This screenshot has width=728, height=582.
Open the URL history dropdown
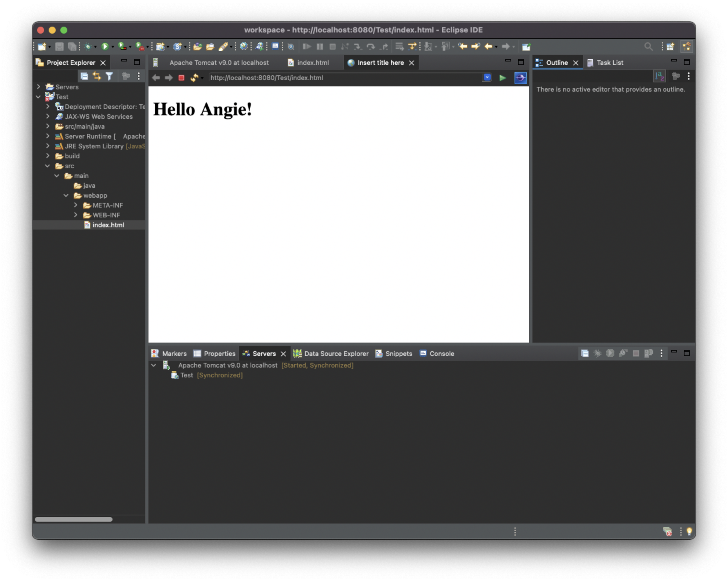pos(487,77)
